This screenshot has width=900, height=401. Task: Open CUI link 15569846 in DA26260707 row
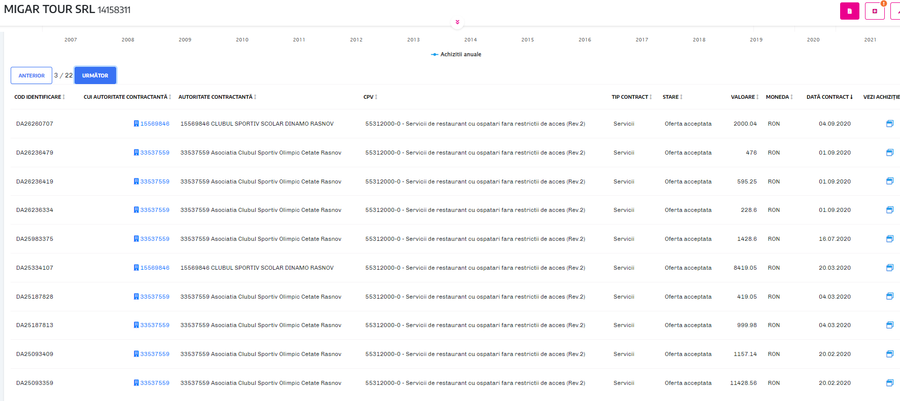(x=152, y=123)
